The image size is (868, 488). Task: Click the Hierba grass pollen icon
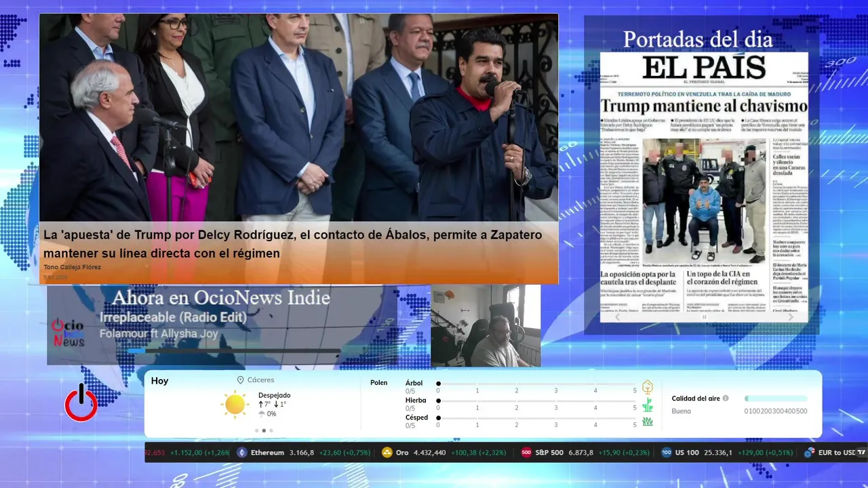click(647, 405)
